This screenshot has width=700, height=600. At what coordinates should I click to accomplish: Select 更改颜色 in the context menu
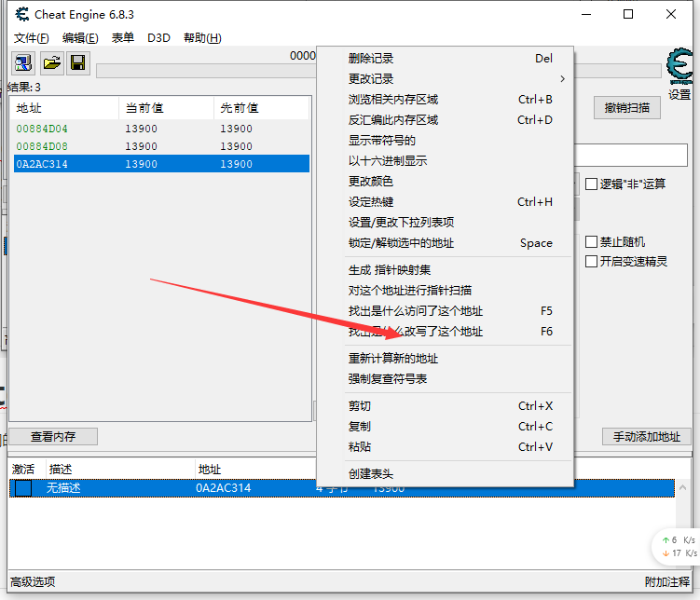coord(371,182)
